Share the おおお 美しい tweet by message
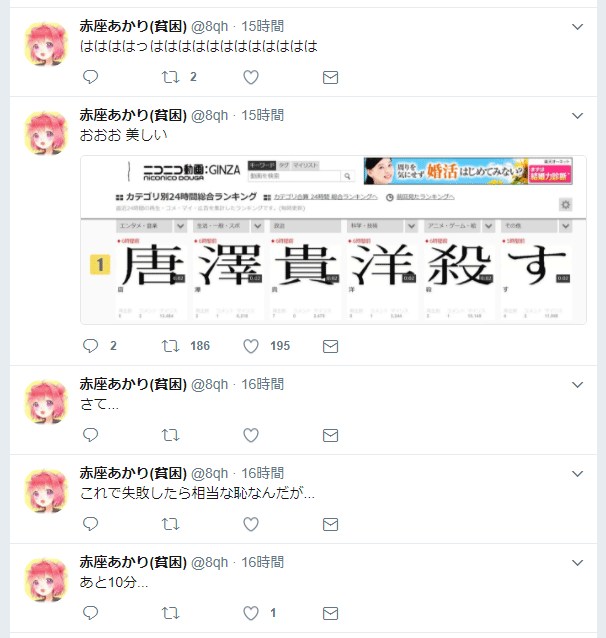Screen dimensions: 606x638 point(330,346)
